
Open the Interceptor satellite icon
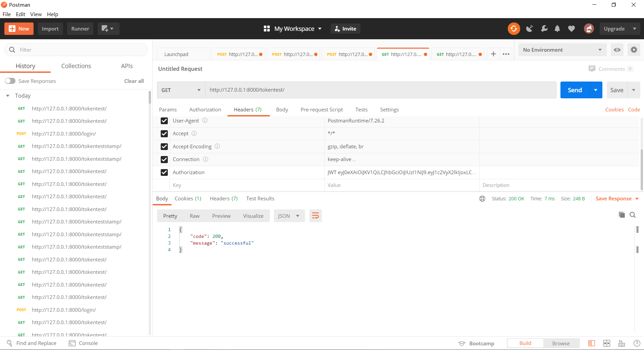530,29
